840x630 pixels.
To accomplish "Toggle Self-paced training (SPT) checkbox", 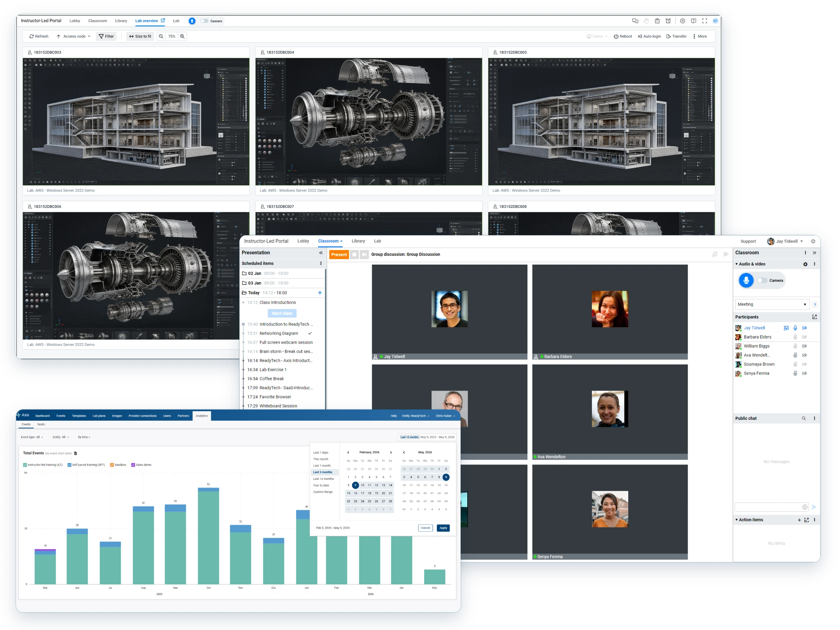I will tap(70, 465).
